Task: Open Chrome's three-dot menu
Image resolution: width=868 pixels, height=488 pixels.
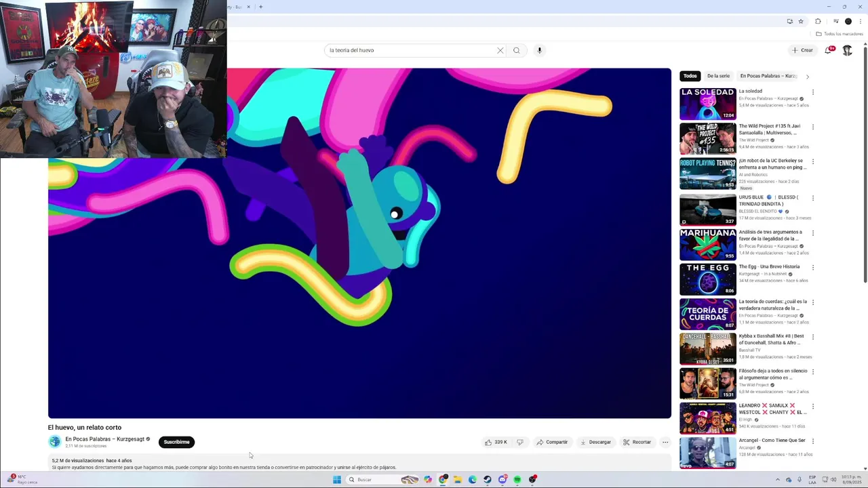Action: point(860,22)
